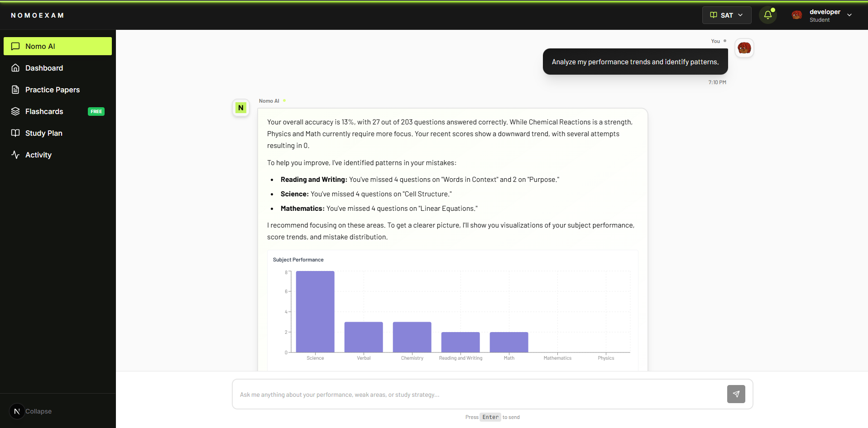868x428 pixels.
Task: View Activity page
Action: point(58,155)
